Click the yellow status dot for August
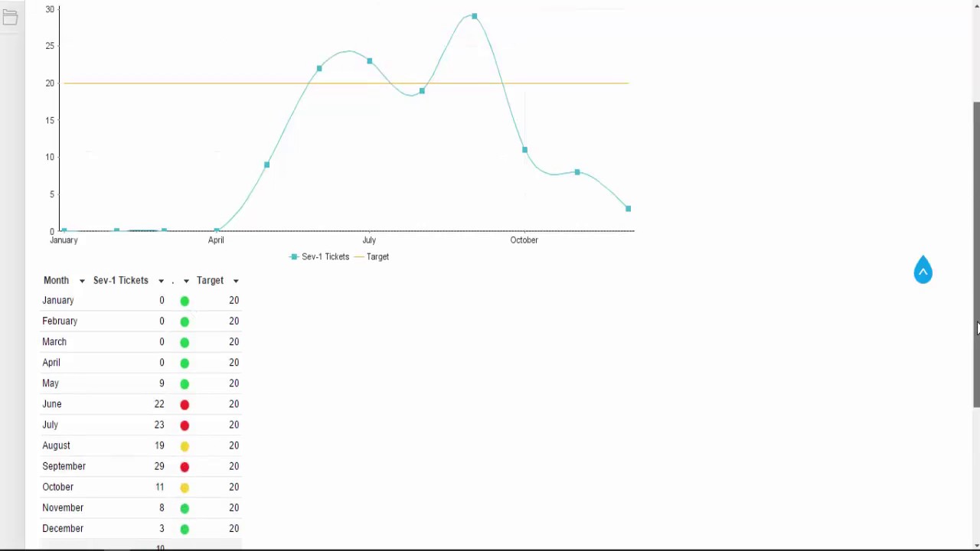The height and width of the screenshot is (551, 980). [x=185, y=445]
